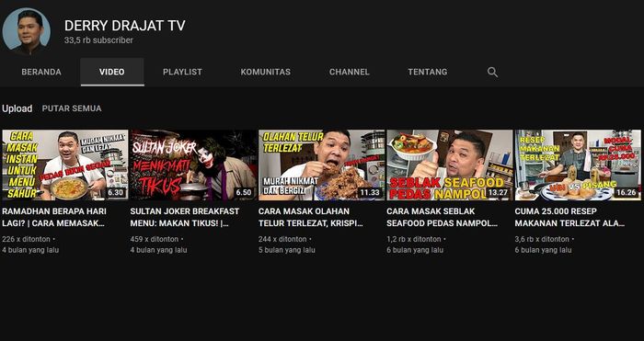Click the Ramadhan Berapa Hari Lagi title
This screenshot has width=644, height=341.
click(54, 218)
